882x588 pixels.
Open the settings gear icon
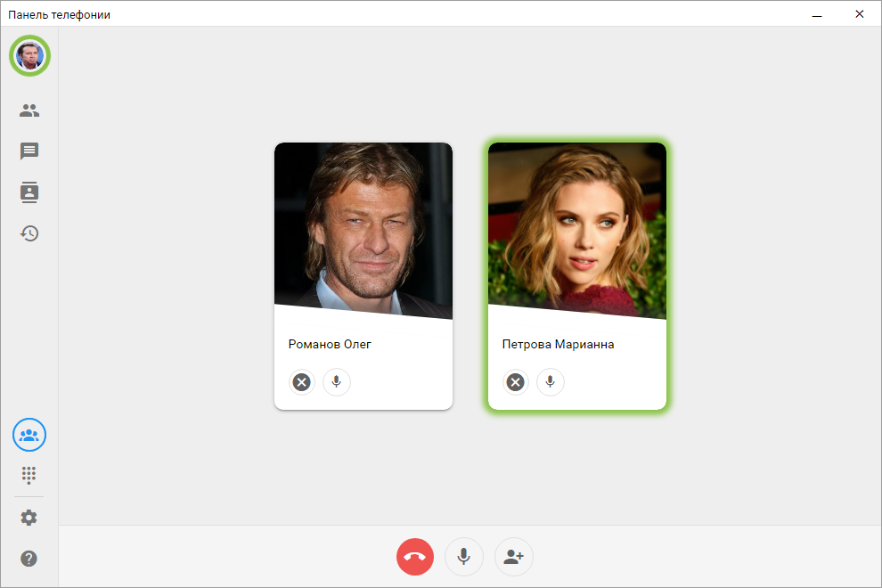[29, 518]
